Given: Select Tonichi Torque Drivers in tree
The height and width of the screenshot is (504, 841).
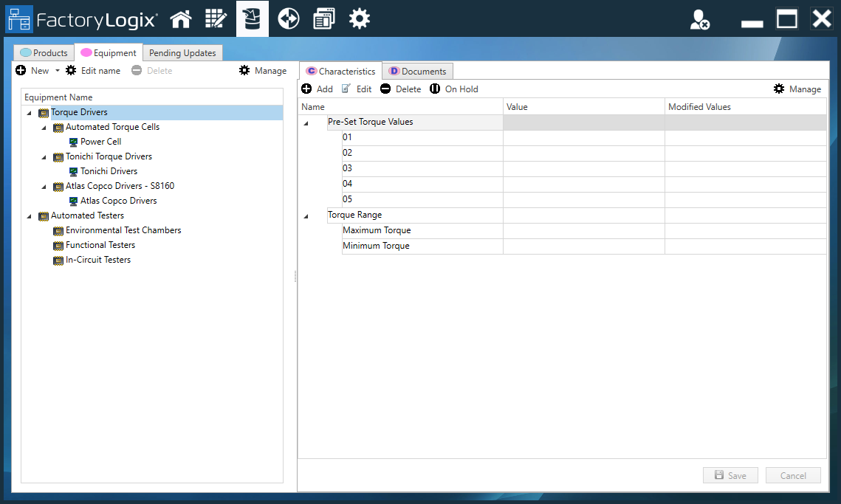Looking at the screenshot, I should 109,156.
